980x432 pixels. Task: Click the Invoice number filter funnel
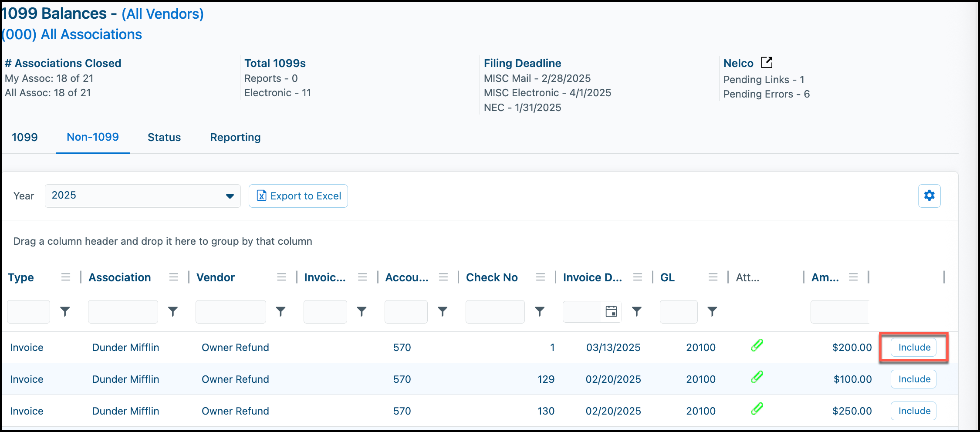tap(362, 311)
